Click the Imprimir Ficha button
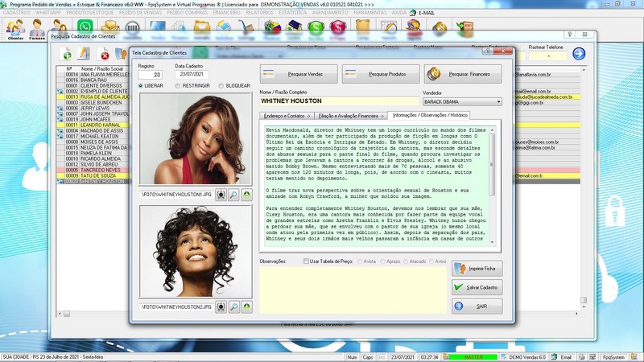 (477, 269)
